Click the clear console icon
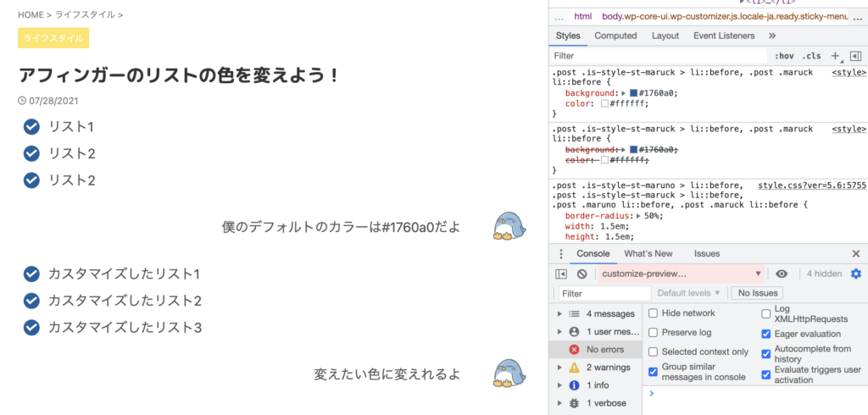 point(581,274)
